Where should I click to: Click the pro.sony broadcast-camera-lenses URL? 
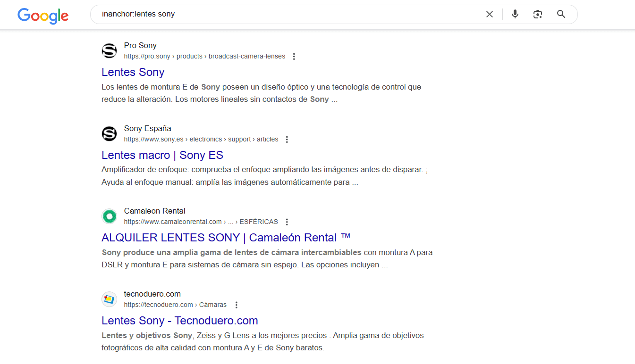click(204, 57)
